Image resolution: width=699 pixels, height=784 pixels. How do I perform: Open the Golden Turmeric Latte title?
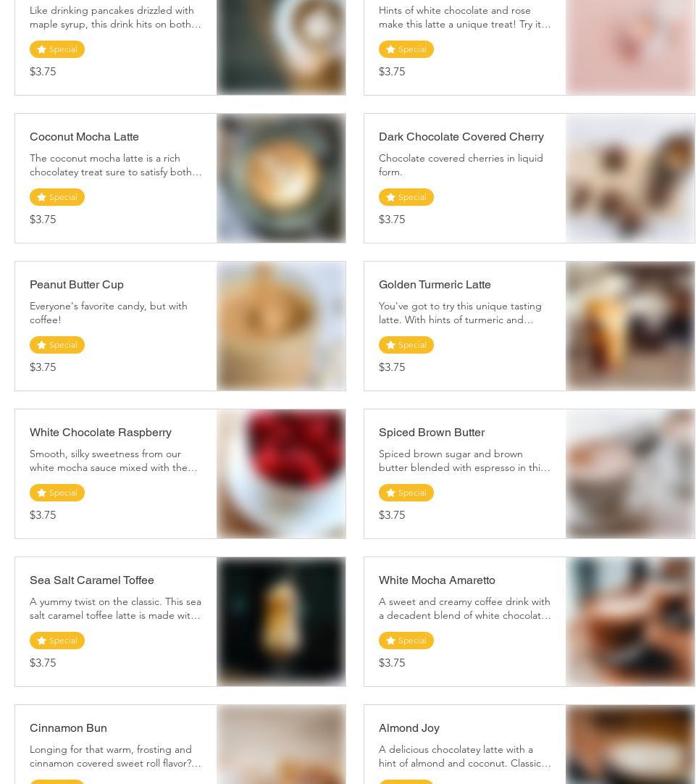(x=435, y=284)
